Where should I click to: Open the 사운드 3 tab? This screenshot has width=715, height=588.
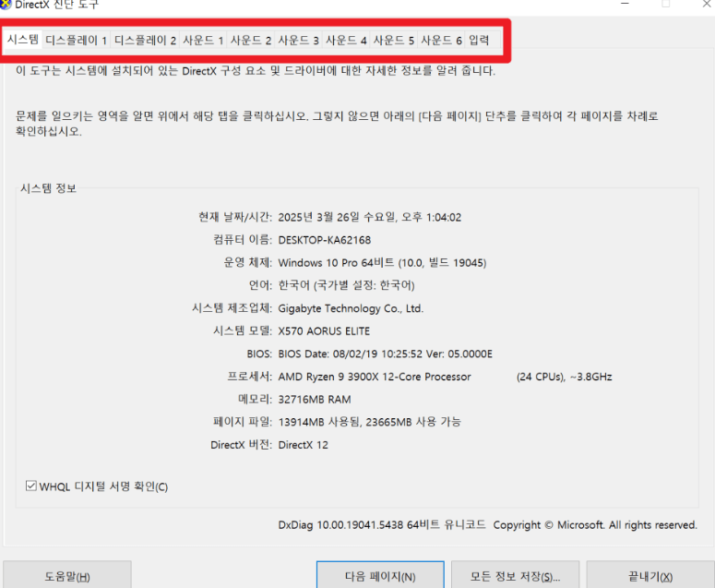(299, 40)
